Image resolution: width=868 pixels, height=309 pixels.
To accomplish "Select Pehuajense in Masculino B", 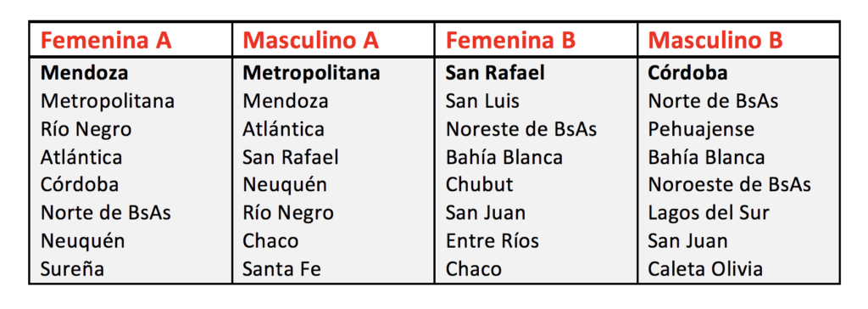I will point(701,130).
